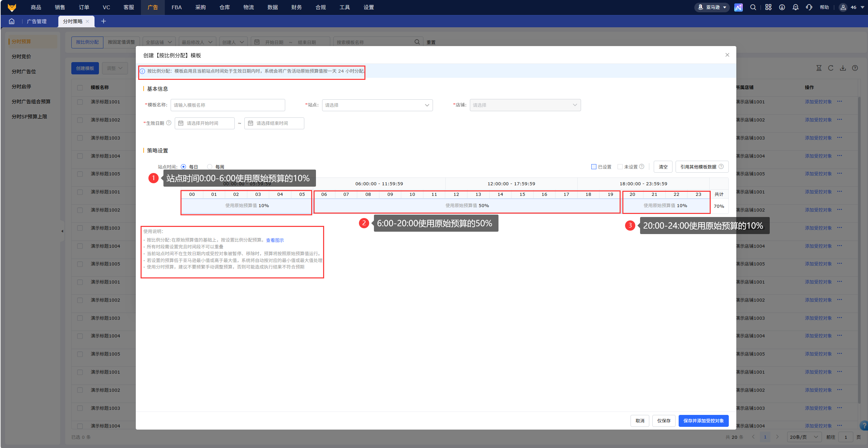This screenshot has width=868, height=448.
Task: Open the 店铺 dropdown in dialog
Action: click(525, 105)
